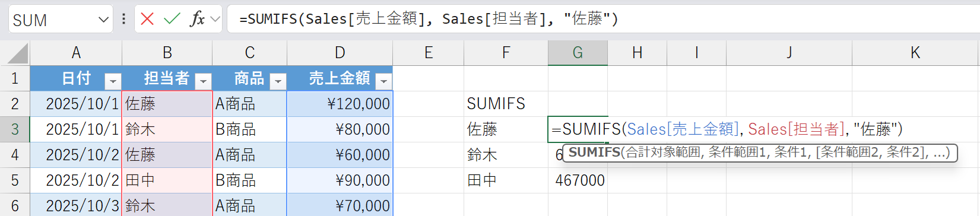Screen dimensions: 980x216
Task: Click 鈴木 in column F
Action: coord(506,155)
